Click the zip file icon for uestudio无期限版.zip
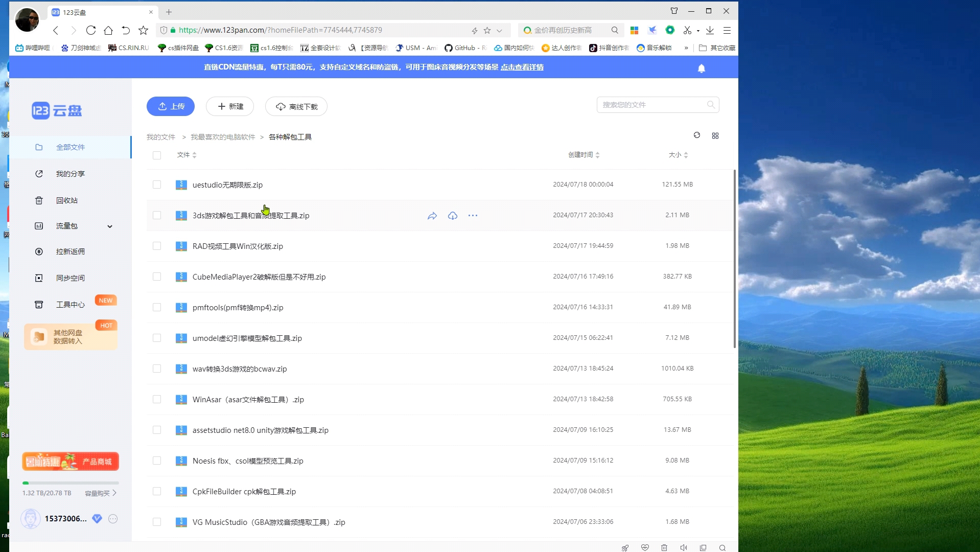Viewport: 980px width, 552px height. pos(181,185)
